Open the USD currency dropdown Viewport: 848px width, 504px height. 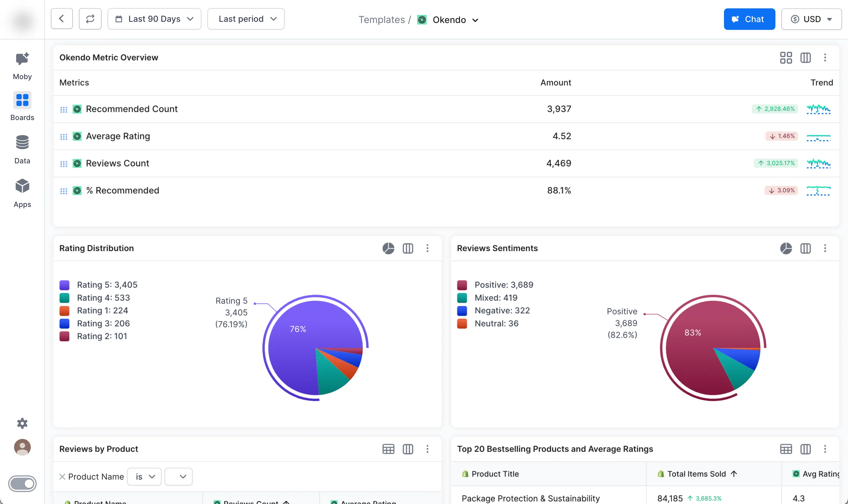point(811,19)
